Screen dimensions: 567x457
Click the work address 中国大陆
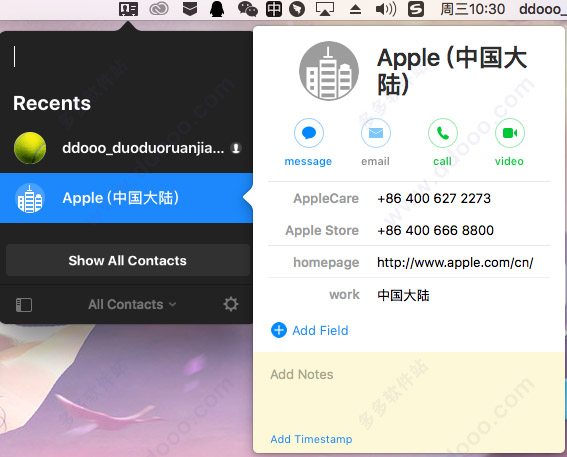click(403, 295)
